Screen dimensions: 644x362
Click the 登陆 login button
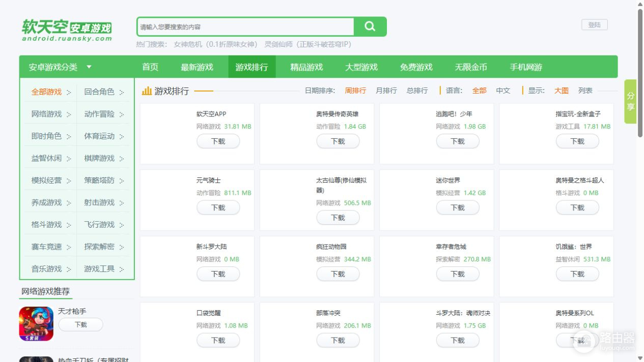[595, 25]
